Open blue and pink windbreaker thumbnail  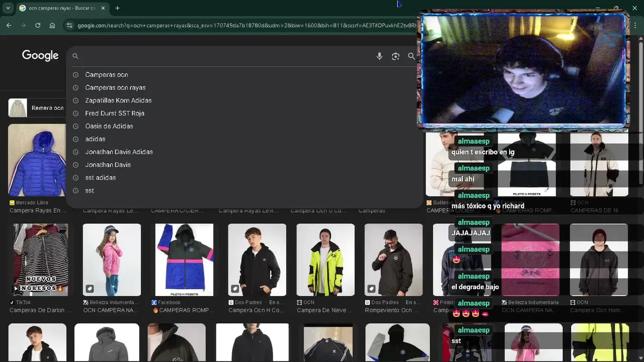(184, 260)
